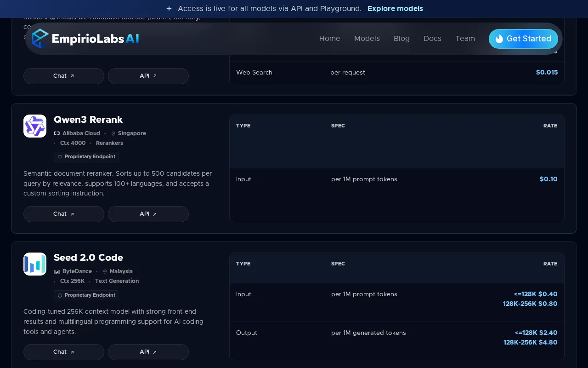Click Text Generation category label
Viewport: 588px width, 368px height.
point(117,281)
